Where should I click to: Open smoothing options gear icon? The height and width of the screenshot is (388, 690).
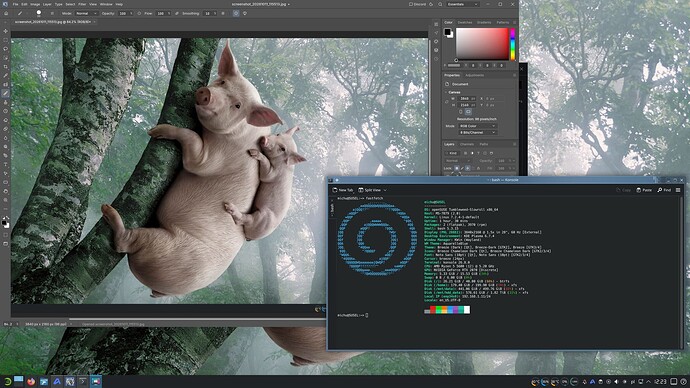click(x=223, y=13)
